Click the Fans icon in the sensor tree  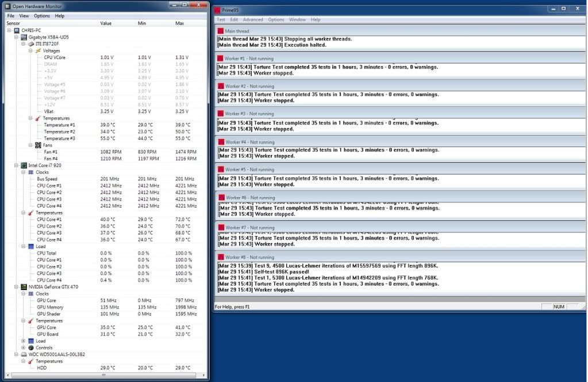coord(38,145)
